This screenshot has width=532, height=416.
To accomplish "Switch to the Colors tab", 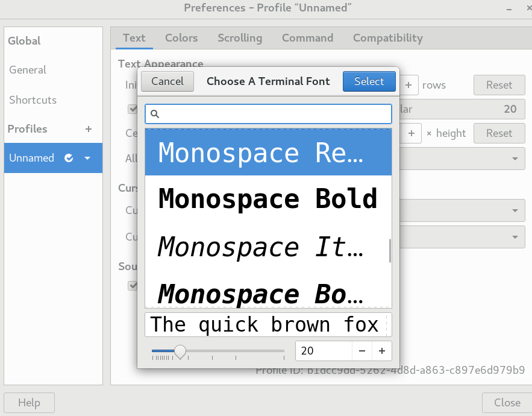I will point(181,37).
